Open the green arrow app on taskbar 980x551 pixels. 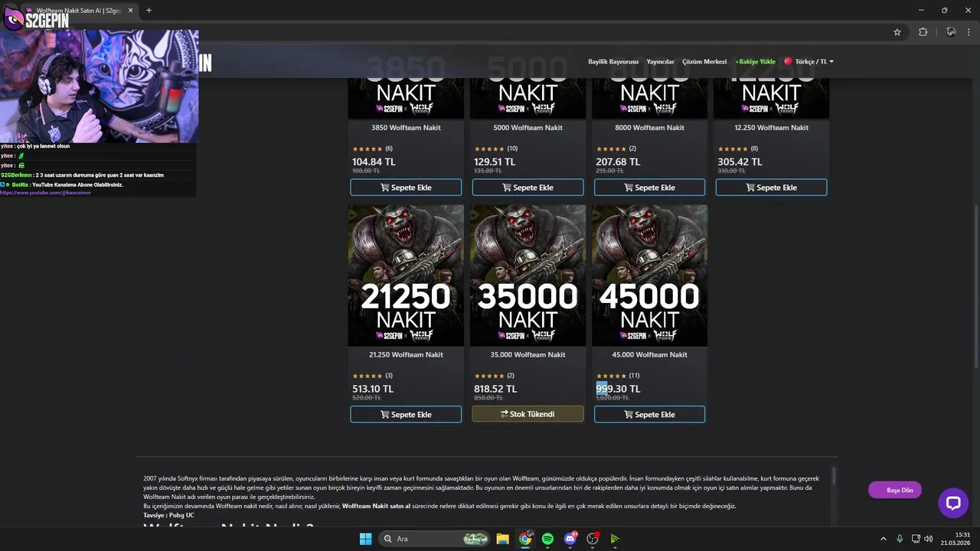tap(615, 539)
